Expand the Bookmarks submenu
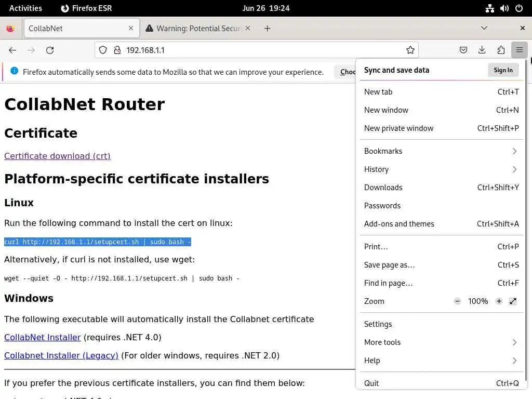Screen dimensions: 532x399 tap(441, 151)
